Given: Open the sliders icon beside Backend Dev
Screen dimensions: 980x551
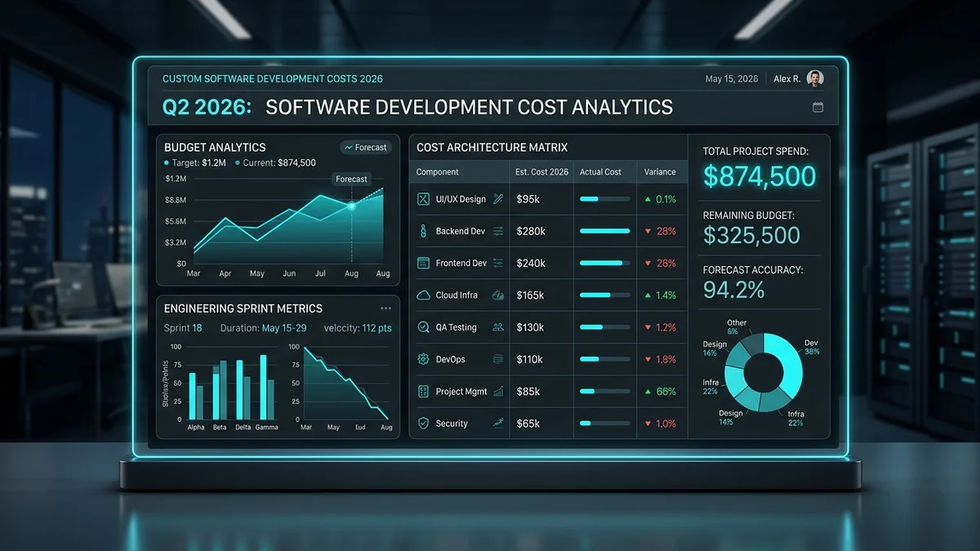Looking at the screenshot, I should pos(498,231).
